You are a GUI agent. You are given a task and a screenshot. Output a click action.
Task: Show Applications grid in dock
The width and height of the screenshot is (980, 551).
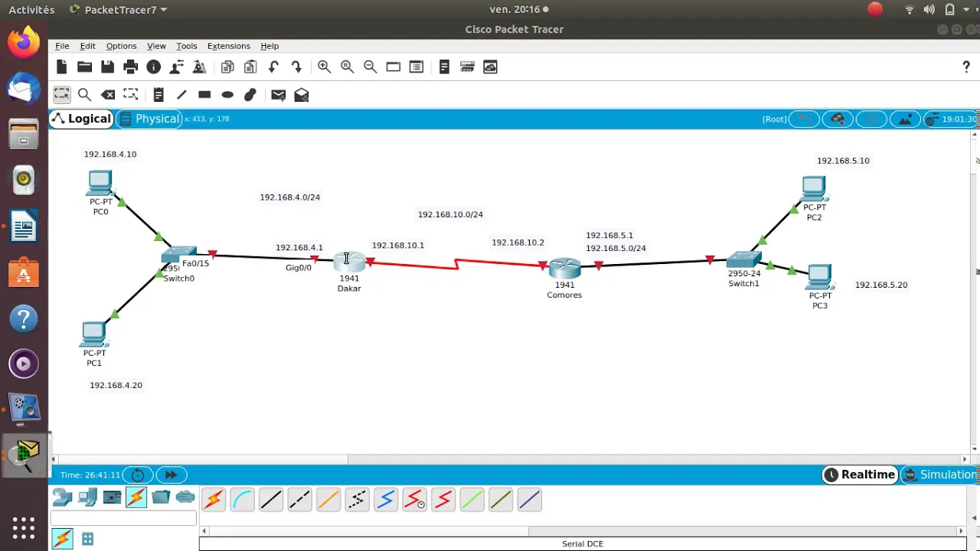coord(24,528)
